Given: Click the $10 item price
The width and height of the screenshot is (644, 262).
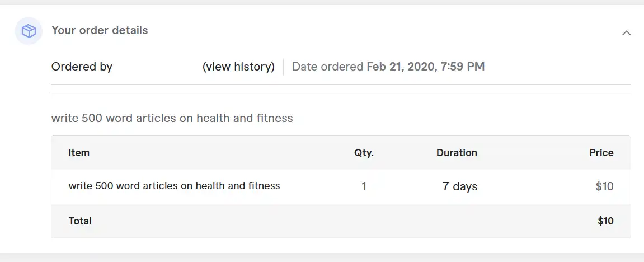Looking at the screenshot, I should pyautogui.click(x=605, y=187).
